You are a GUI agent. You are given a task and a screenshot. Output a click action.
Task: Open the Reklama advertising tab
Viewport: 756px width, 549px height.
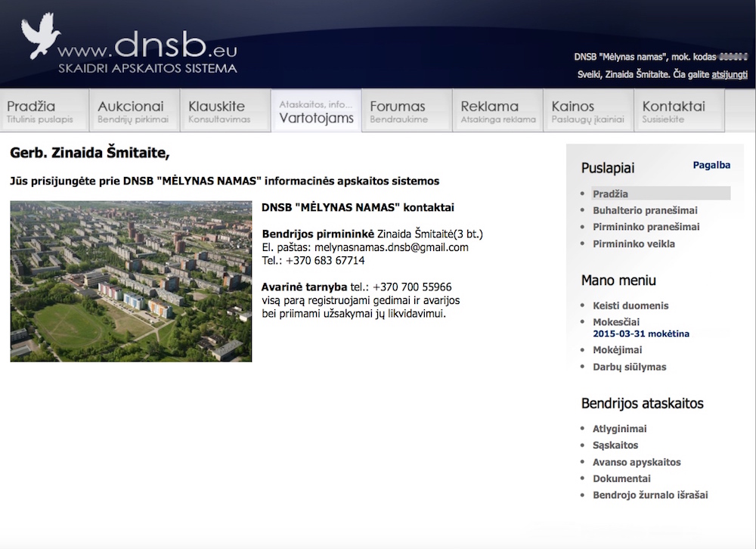(497, 110)
